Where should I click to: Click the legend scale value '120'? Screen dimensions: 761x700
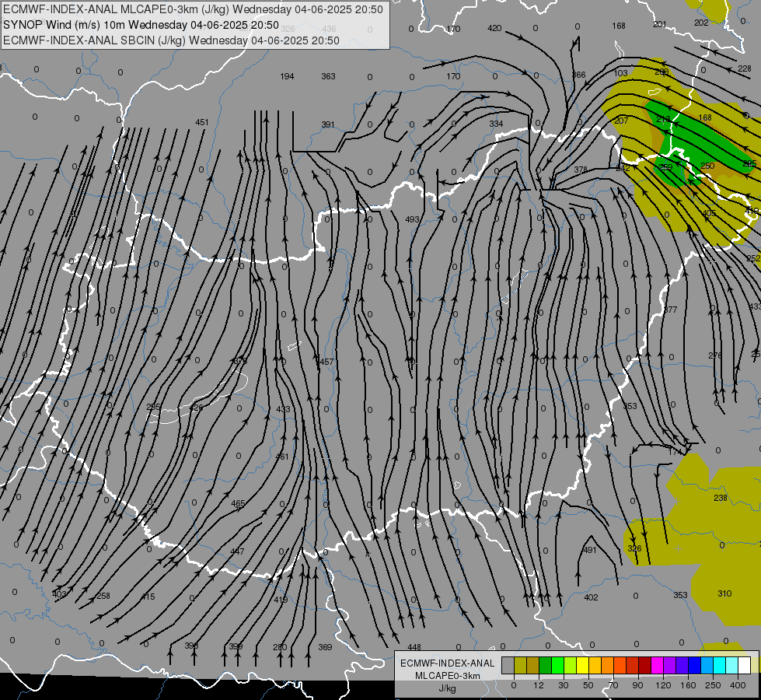click(663, 685)
